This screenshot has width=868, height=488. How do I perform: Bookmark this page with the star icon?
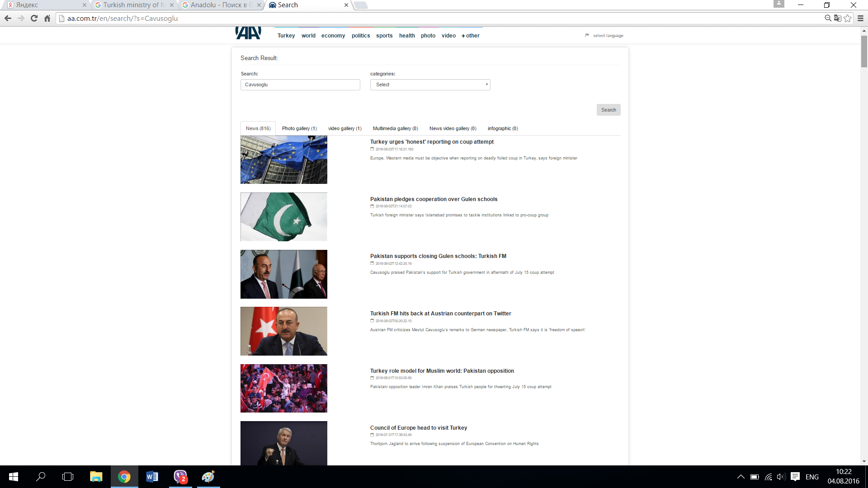[848, 18]
